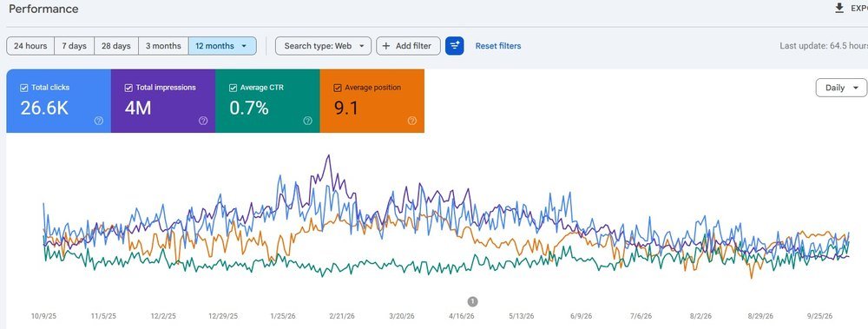Click the 12/29/25 axis date label
The height and width of the screenshot is (329, 868).
(223, 316)
